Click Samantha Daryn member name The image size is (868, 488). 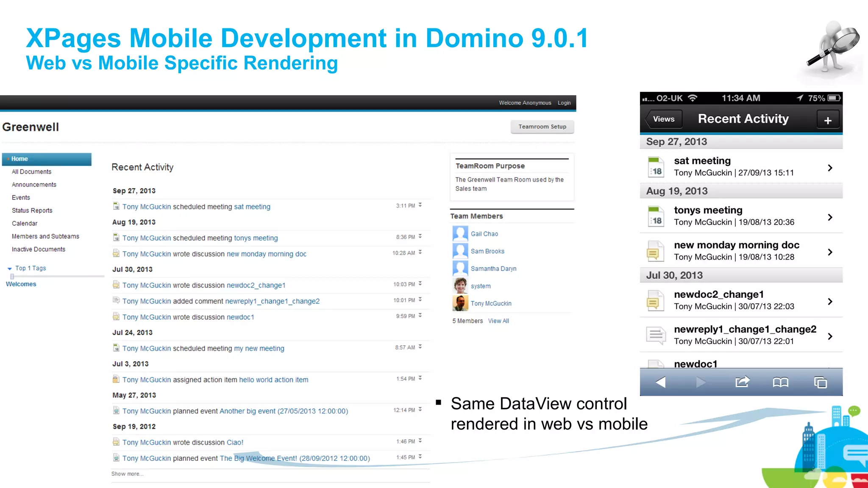click(x=493, y=269)
